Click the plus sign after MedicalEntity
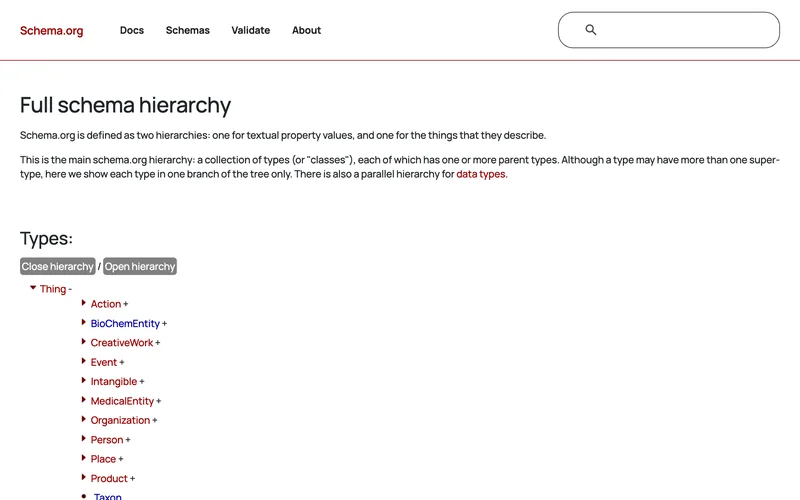The height and width of the screenshot is (500, 800). click(x=159, y=401)
